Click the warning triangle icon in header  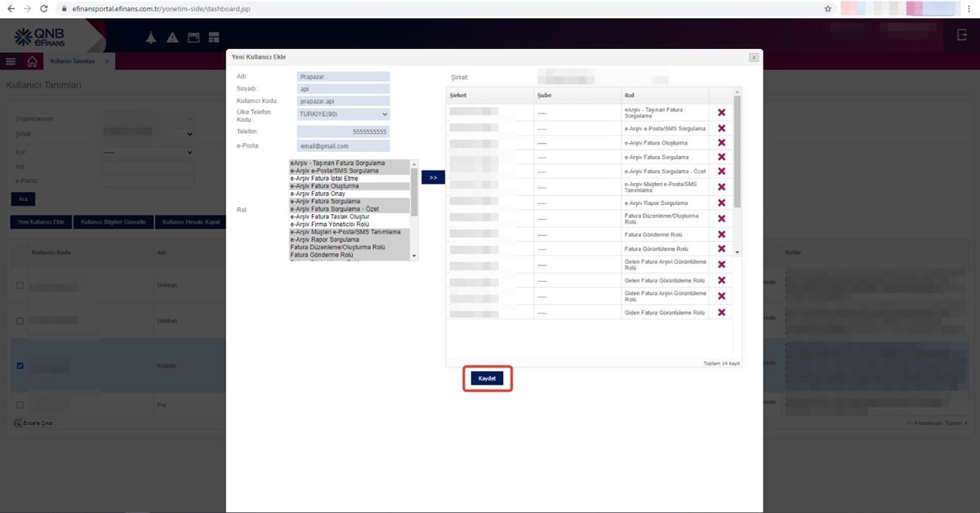(x=172, y=38)
